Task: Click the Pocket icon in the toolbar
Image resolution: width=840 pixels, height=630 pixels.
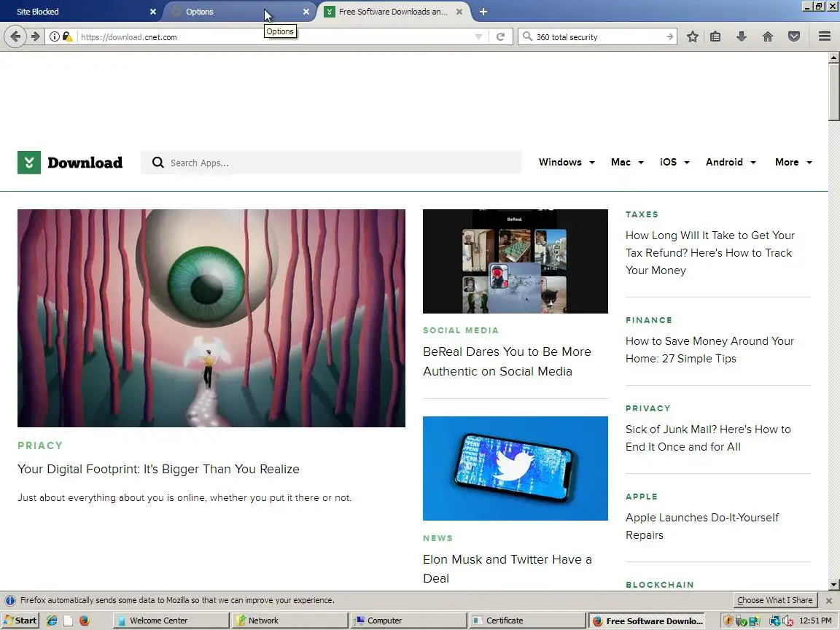Action: [794, 36]
